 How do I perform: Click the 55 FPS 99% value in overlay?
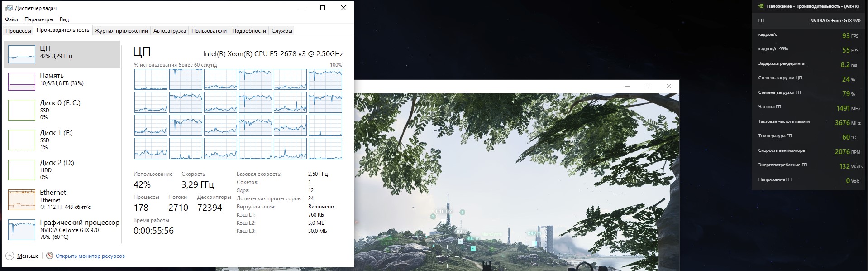point(850,50)
